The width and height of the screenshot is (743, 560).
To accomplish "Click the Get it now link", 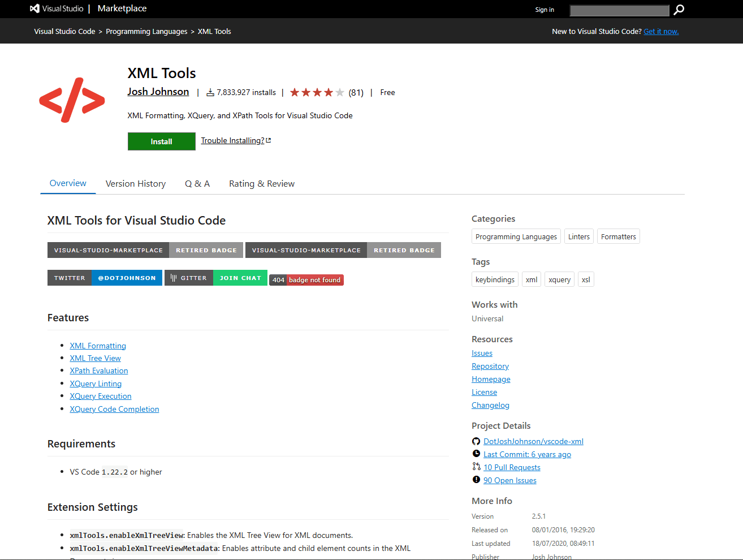I will pos(661,32).
